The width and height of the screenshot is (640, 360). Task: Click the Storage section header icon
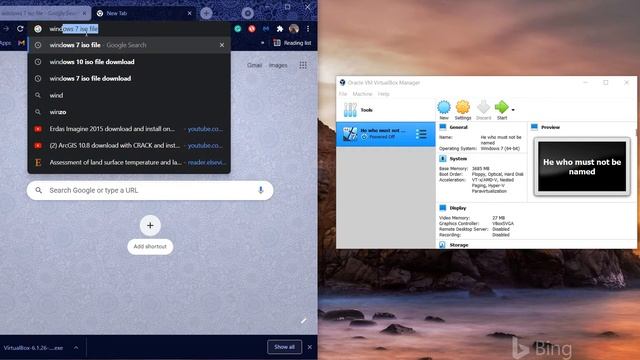pos(442,245)
